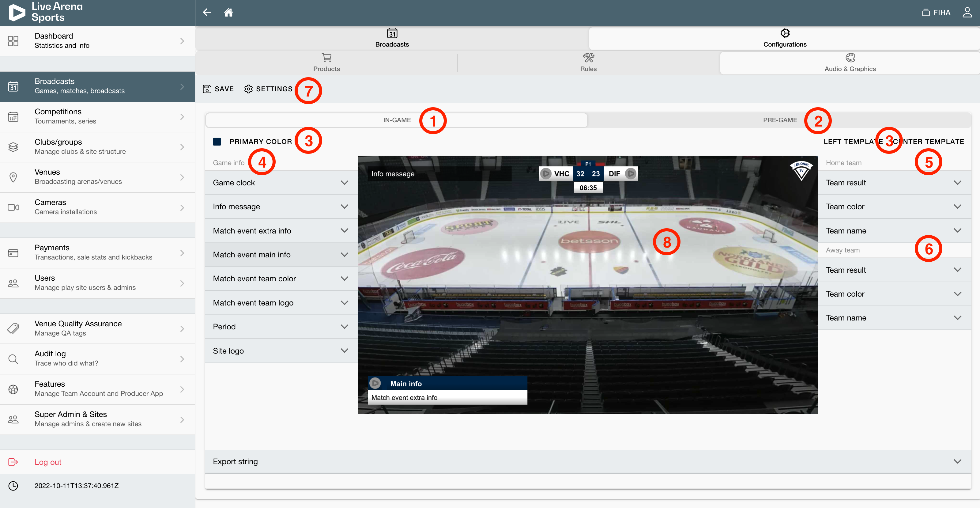Expand the Export string panel
Image resolution: width=980 pixels, height=508 pixels.
pyautogui.click(x=588, y=461)
